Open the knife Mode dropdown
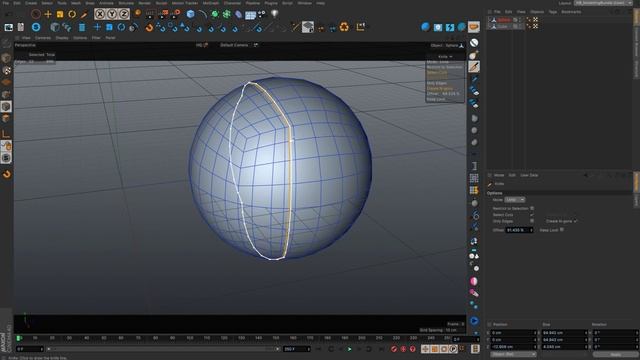The height and width of the screenshot is (360, 640). point(515,200)
